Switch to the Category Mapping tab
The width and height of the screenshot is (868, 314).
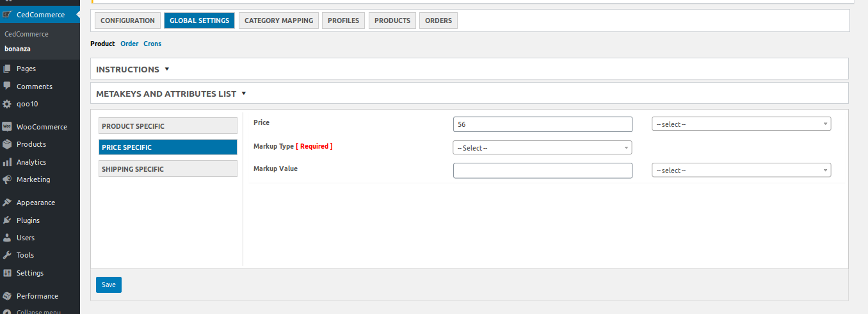[x=278, y=21]
